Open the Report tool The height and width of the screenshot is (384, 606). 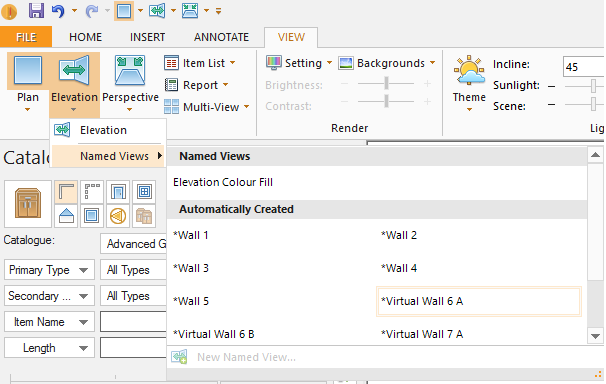pyautogui.click(x=196, y=85)
